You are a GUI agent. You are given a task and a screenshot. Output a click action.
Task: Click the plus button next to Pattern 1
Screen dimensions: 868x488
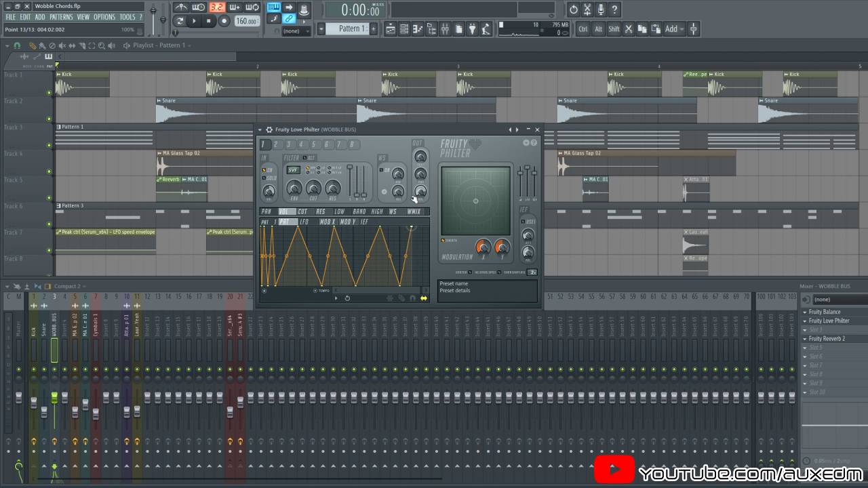pyautogui.click(x=373, y=28)
